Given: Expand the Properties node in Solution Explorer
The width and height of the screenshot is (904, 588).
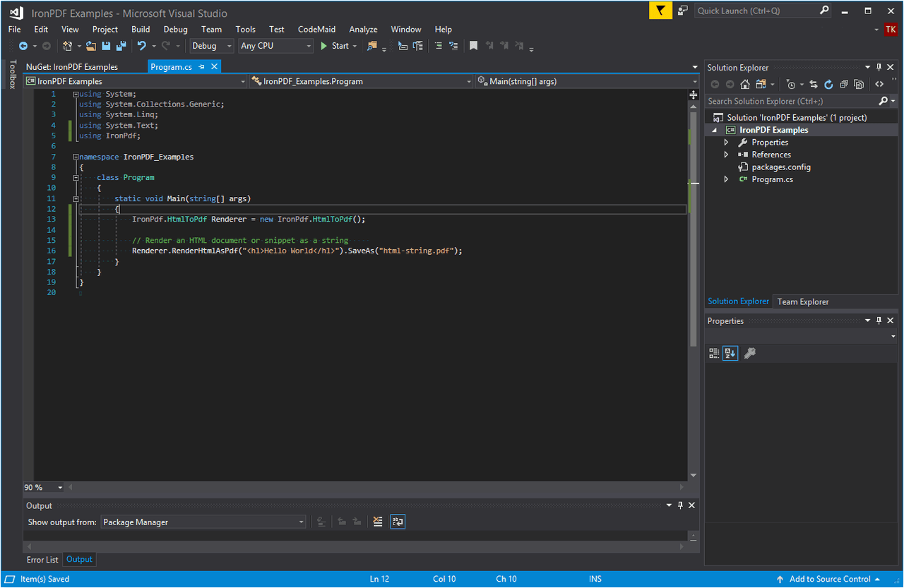Looking at the screenshot, I should [726, 143].
